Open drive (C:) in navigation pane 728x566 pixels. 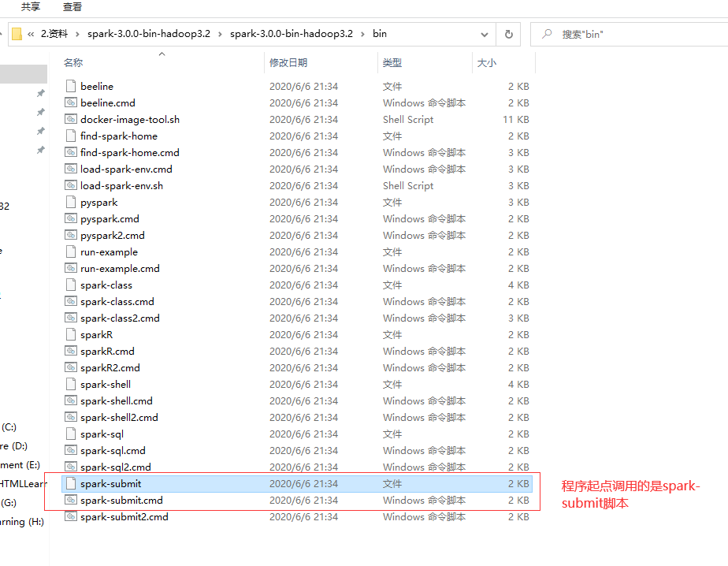(x=9, y=426)
